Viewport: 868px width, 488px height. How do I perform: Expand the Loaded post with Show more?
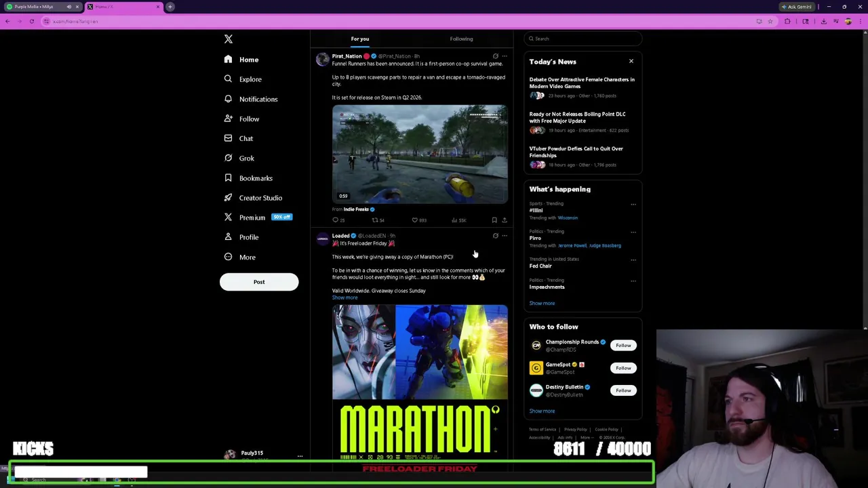(344, 298)
